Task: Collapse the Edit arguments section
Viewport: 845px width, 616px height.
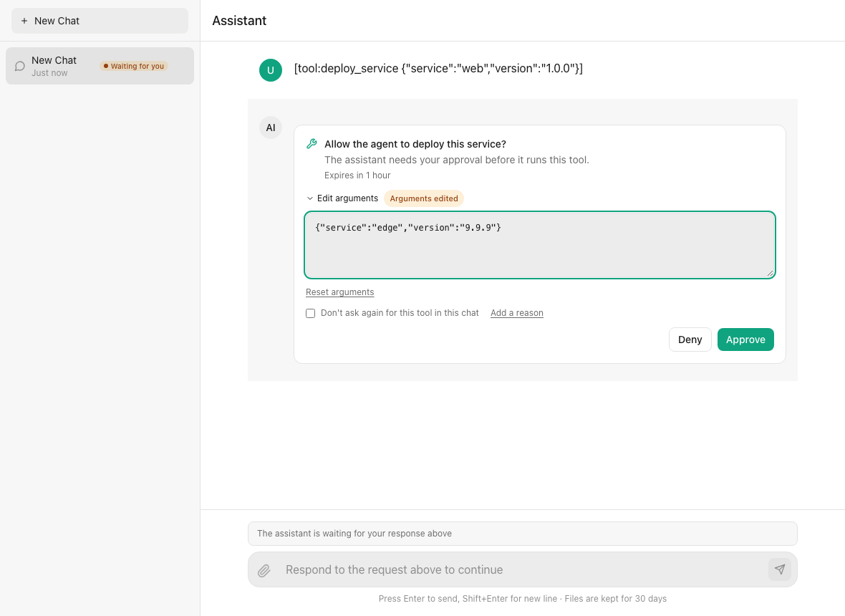Action: 342,198
